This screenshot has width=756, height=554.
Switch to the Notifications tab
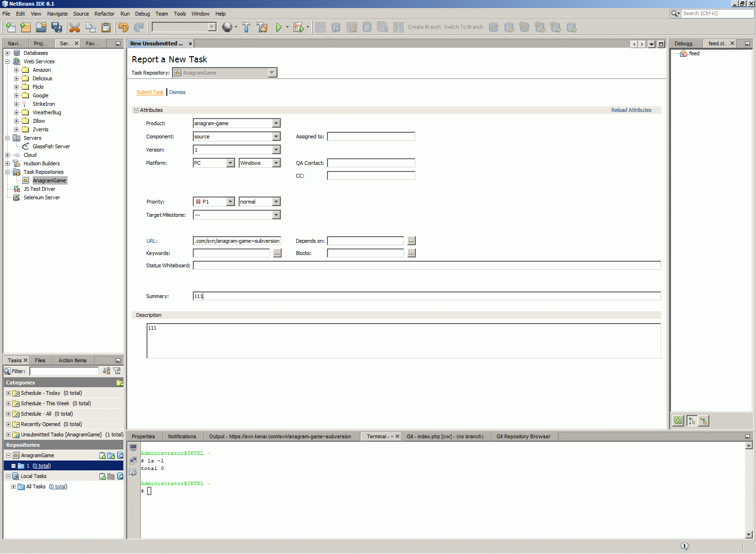pyautogui.click(x=182, y=437)
